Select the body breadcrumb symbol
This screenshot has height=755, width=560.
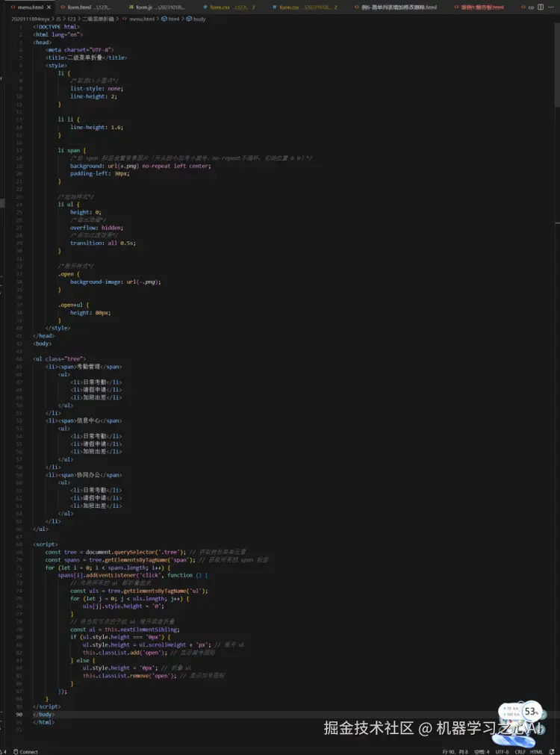tap(196, 19)
